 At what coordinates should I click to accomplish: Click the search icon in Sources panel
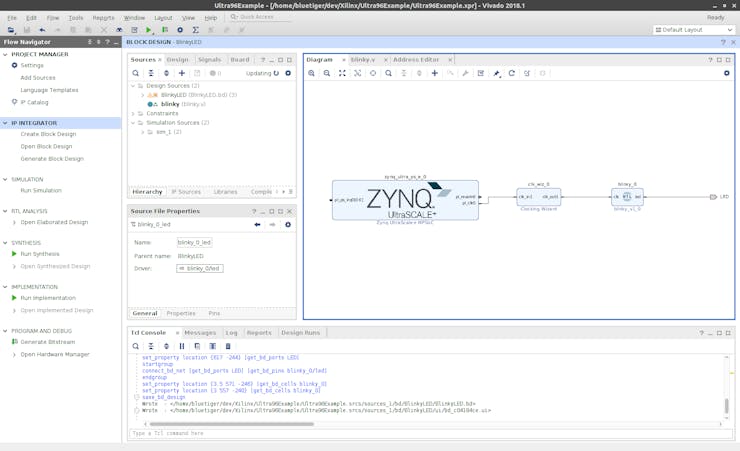(x=135, y=73)
